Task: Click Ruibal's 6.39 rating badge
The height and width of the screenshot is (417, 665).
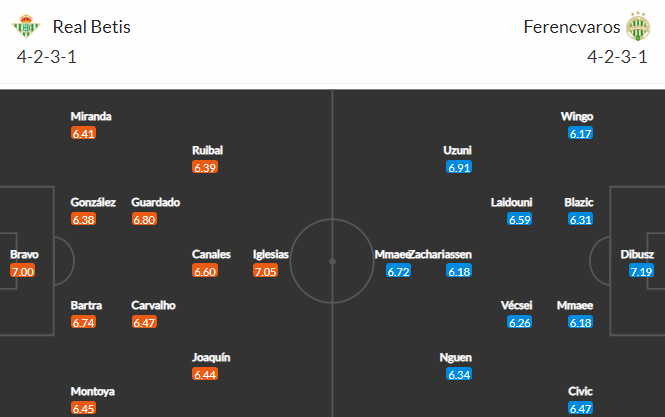Action: (205, 167)
